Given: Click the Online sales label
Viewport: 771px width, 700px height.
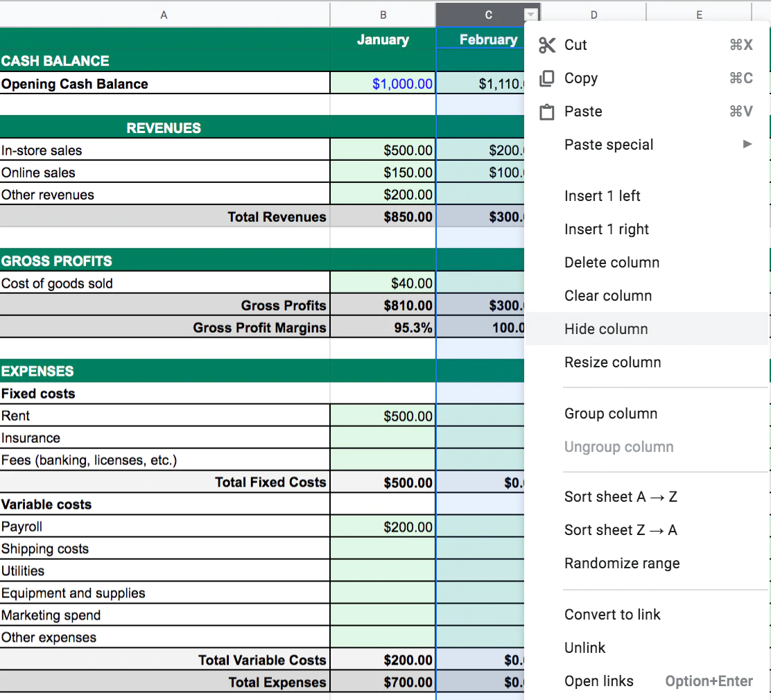Looking at the screenshot, I should [38, 173].
